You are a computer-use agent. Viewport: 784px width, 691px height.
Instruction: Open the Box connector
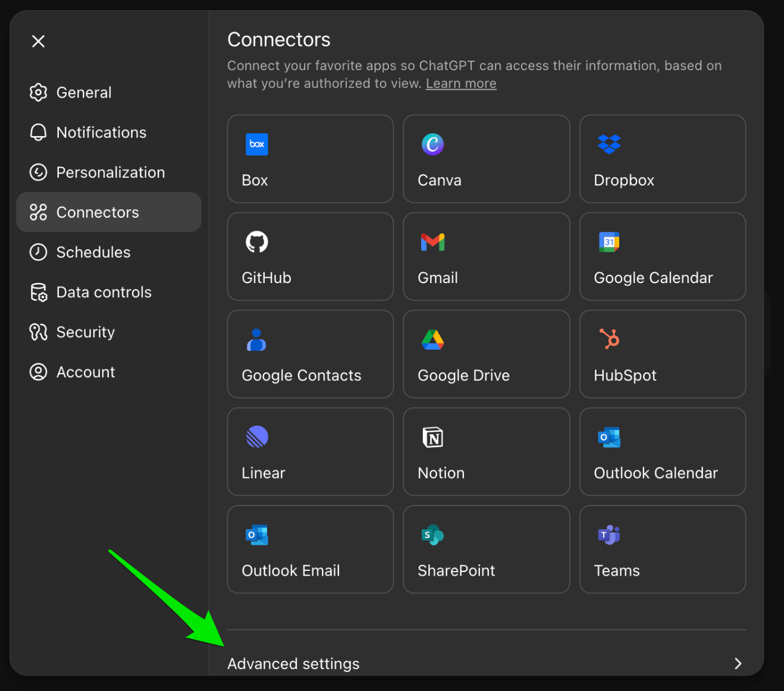click(310, 159)
